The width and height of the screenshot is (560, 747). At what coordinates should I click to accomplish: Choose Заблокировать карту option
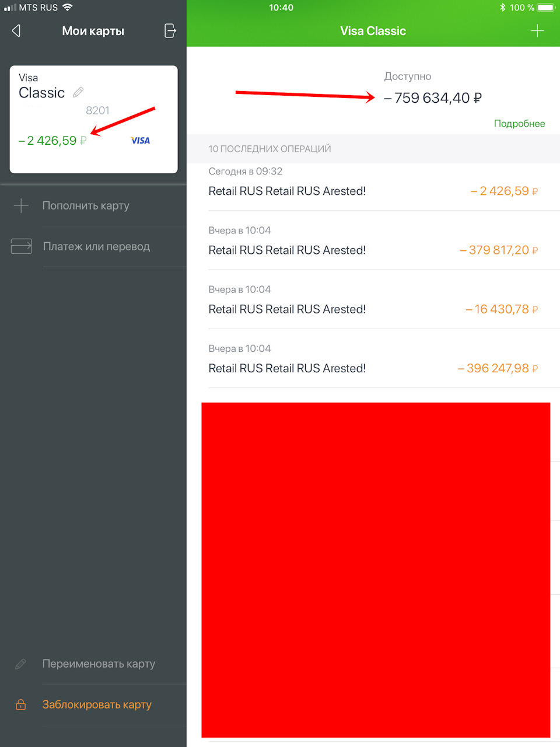(x=93, y=704)
